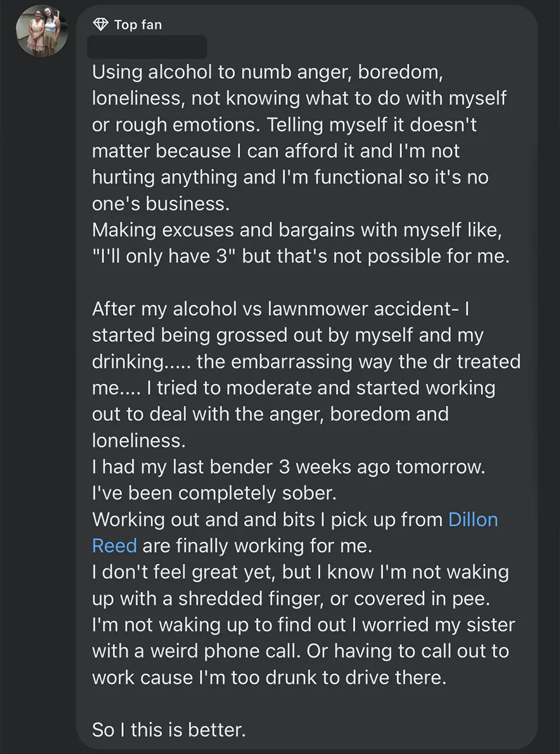Click the 'Top fan' badge label
The width and height of the screenshot is (560, 754).
pos(138,25)
